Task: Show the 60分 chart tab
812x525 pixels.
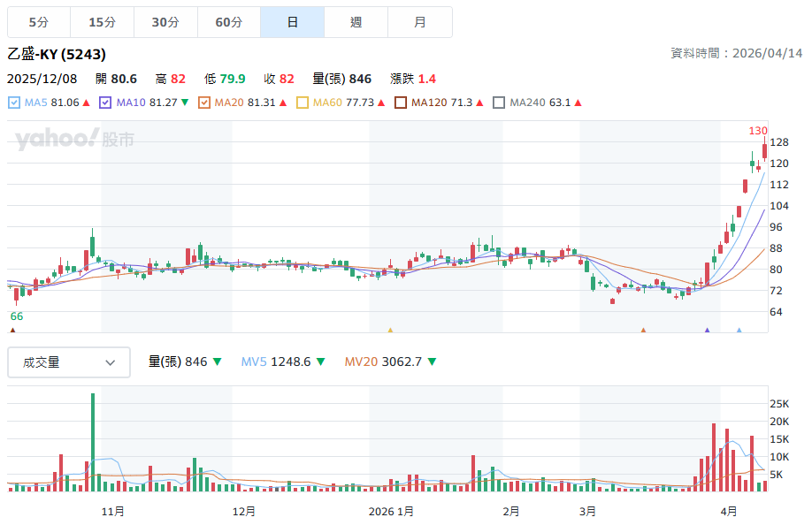Action: click(228, 22)
